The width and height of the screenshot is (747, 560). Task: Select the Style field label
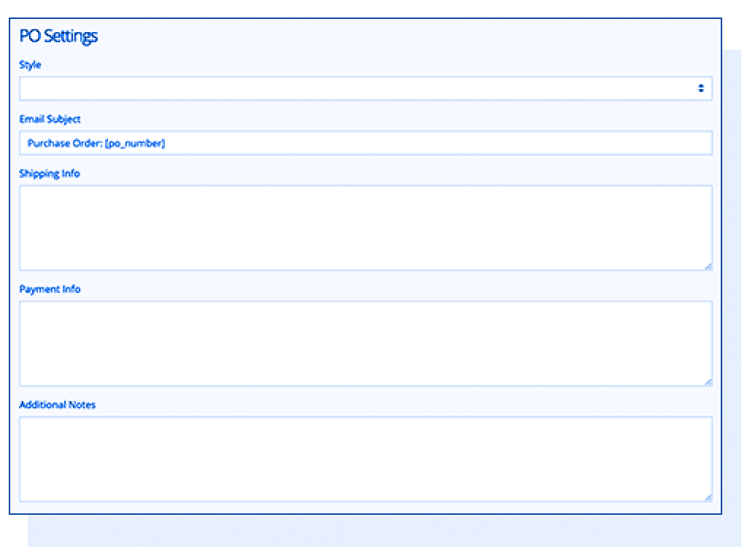tap(31, 65)
